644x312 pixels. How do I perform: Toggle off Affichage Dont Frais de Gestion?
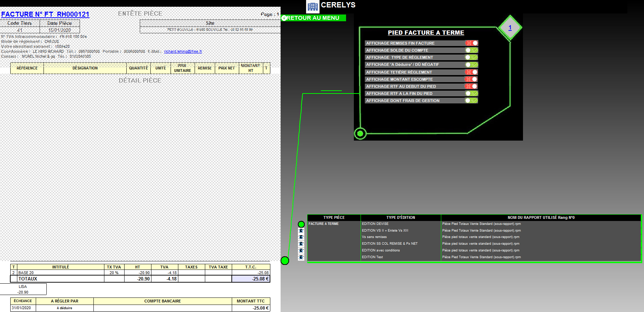click(471, 101)
